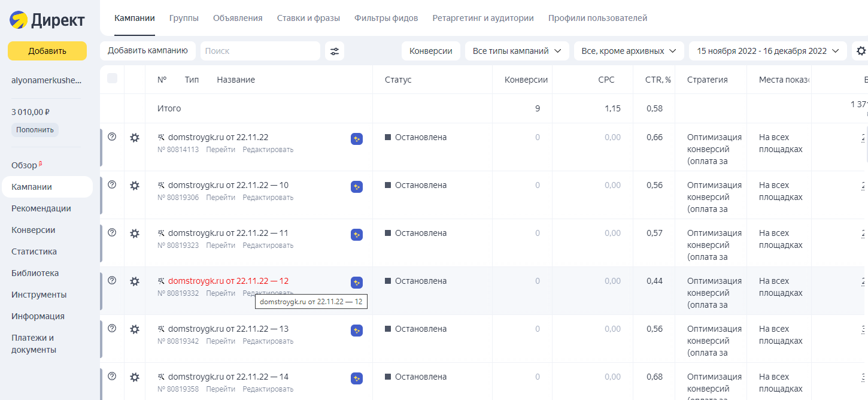Click the blue star badge for campaign 80819306
This screenshot has width=868, height=400.
pyautogui.click(x=357, y=187)
